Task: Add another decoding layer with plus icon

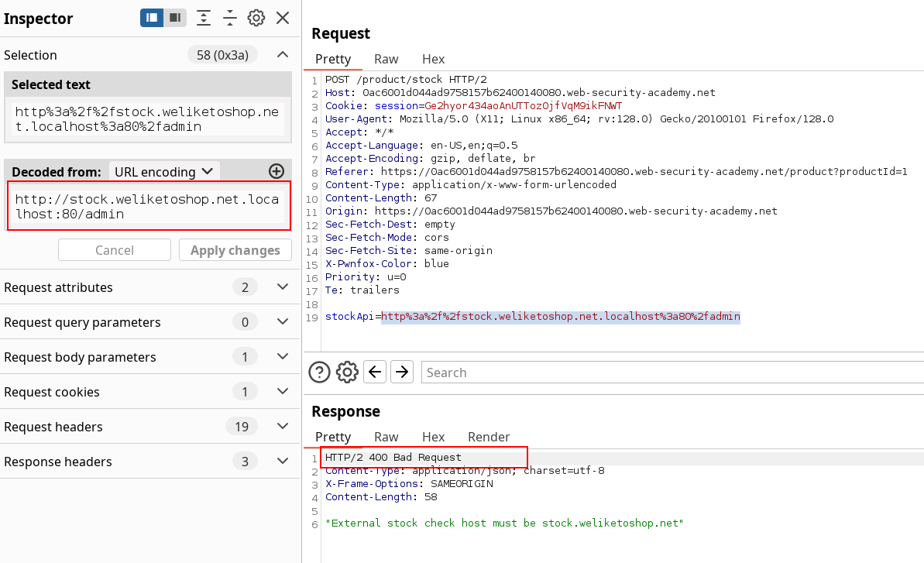Action: 276,171
